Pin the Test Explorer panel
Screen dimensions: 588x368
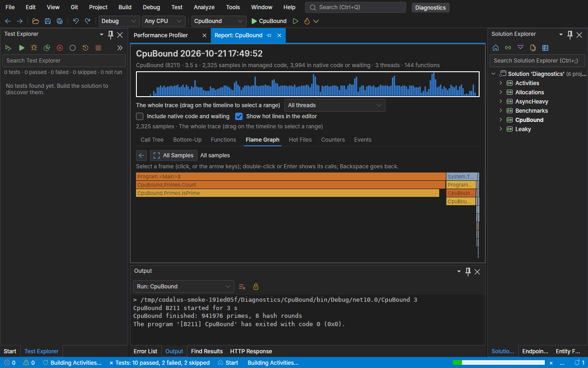point(111,34)
